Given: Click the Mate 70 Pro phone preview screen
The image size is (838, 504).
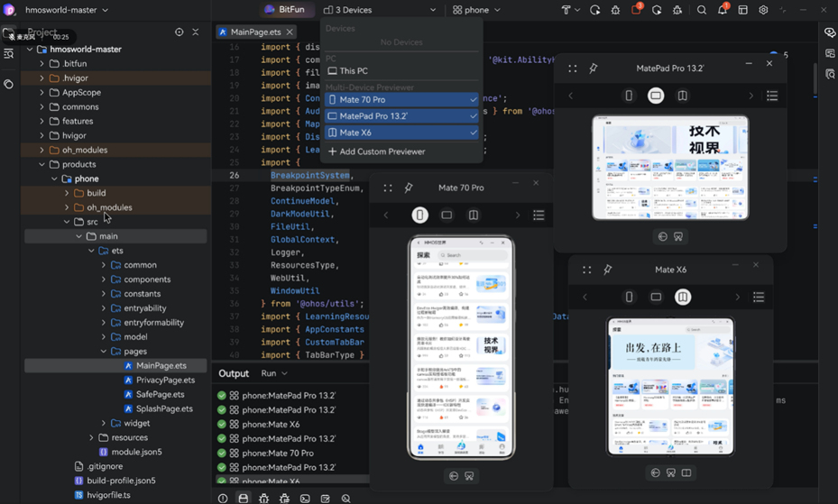Looking at the screenshot, I should [x=461, y=347].
